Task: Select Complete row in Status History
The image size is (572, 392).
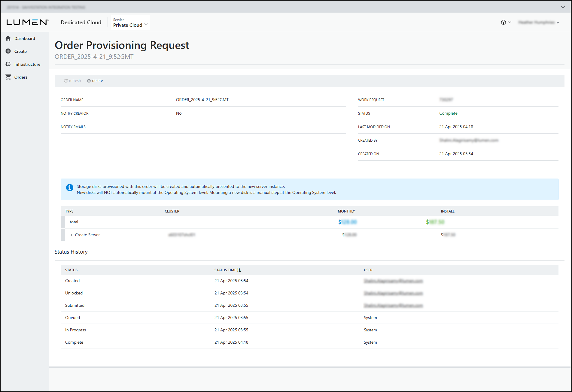Action: pos(309,342)
